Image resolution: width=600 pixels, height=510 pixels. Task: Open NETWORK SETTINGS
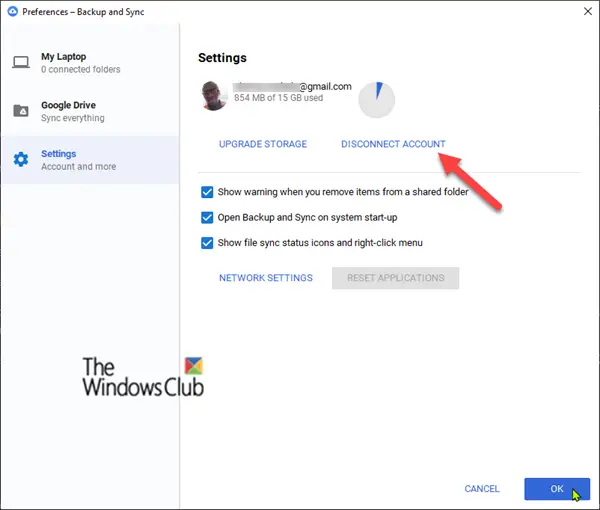coord(266,278)
